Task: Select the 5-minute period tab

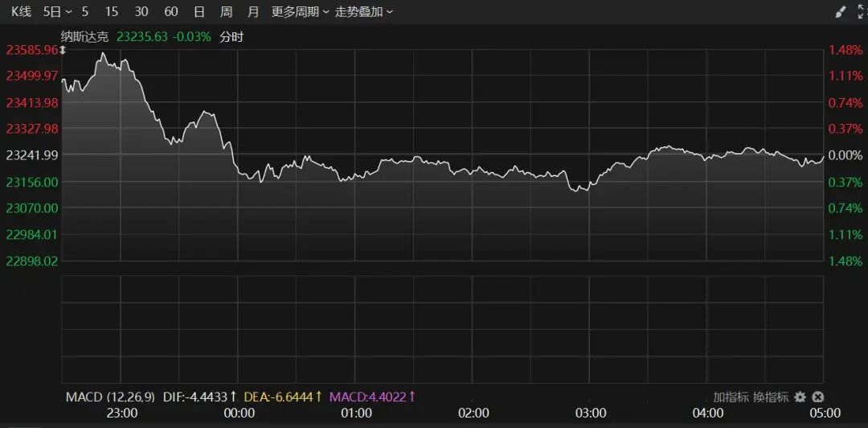Action: [x=85, y=12]
